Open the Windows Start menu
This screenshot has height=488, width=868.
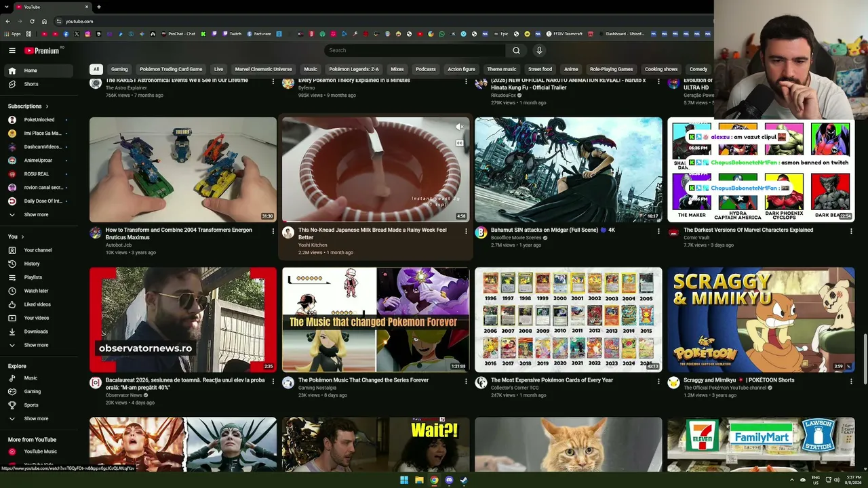coord(404,480)
